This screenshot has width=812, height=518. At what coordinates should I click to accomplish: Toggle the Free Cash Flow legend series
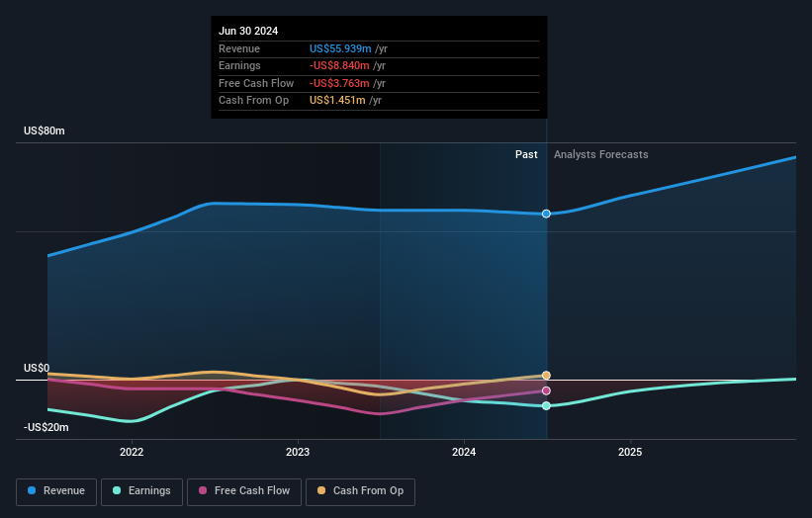[244, 491]
